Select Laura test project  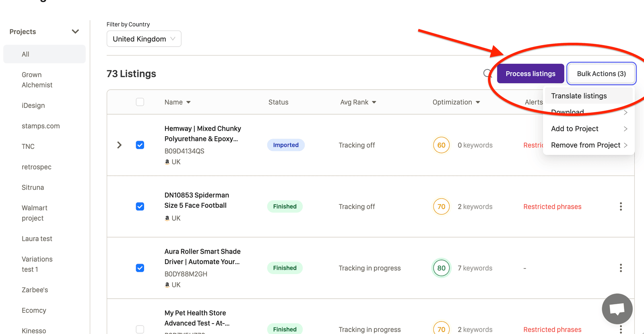[37, 239]
